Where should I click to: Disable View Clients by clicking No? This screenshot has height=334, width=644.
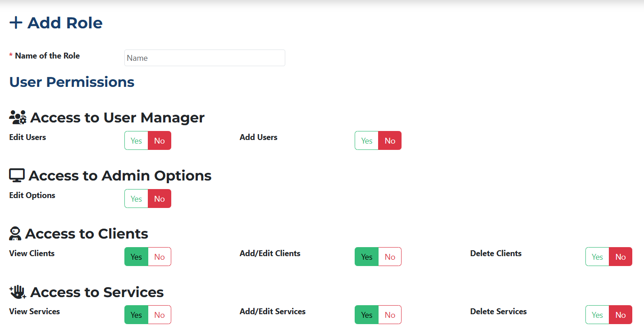pyautogui.click(x=160, y=257)
